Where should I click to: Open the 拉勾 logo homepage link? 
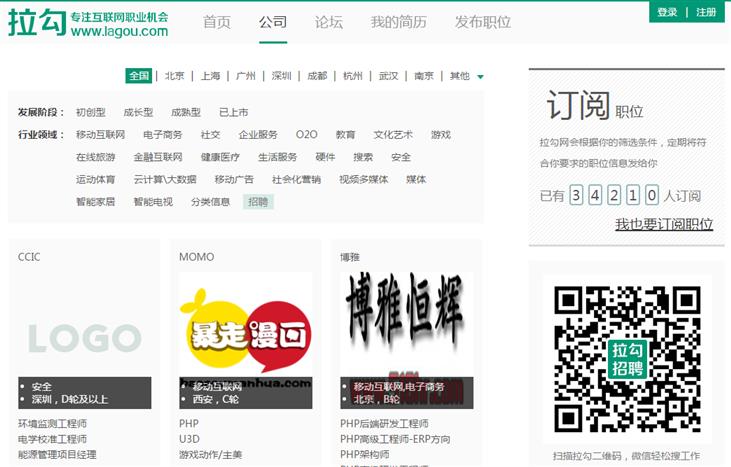tap(88, 23)
